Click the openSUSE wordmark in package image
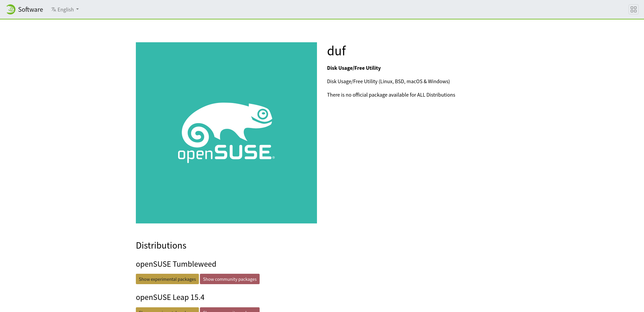This screenshot has width=644, height=312. 226,153
